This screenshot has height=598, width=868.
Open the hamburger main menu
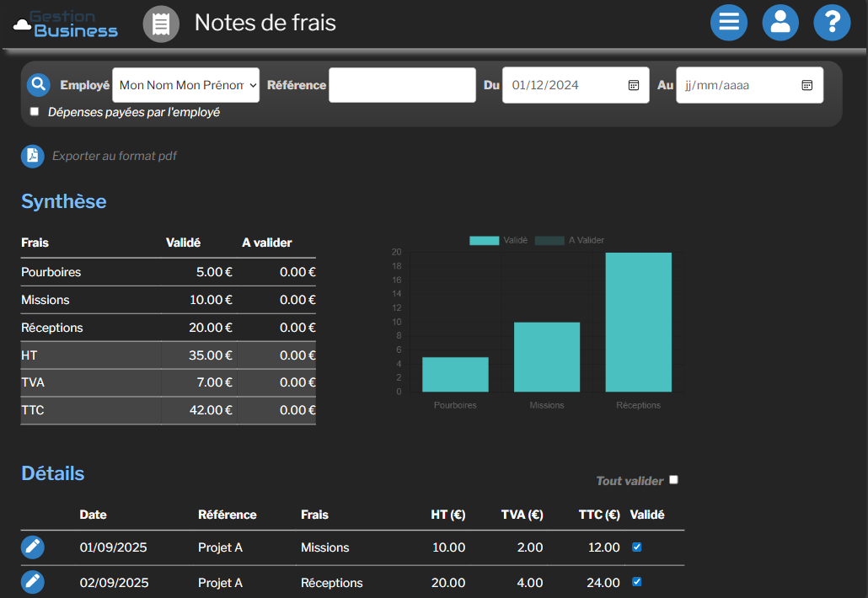pos(729,23)
